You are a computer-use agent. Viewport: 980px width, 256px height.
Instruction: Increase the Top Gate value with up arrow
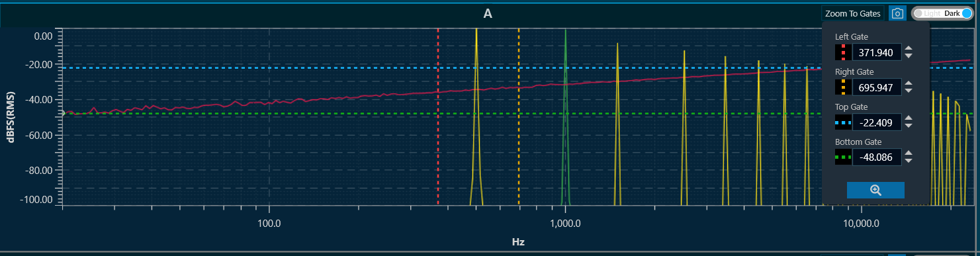909,118
